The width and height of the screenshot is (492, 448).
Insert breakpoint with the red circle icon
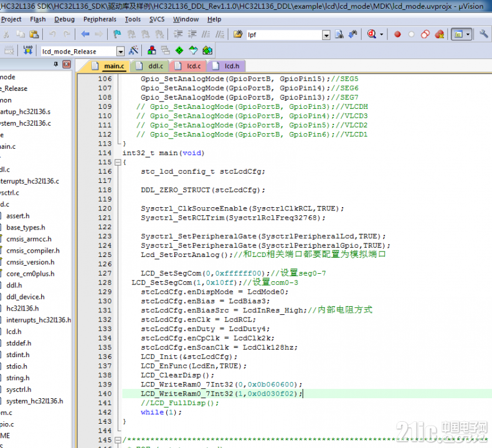(x=397, y=34)
